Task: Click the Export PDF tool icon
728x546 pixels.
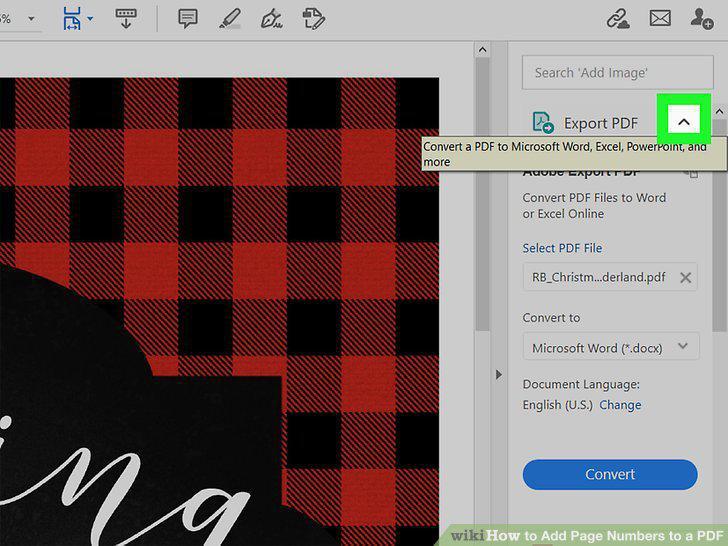Action: point(543,123)
